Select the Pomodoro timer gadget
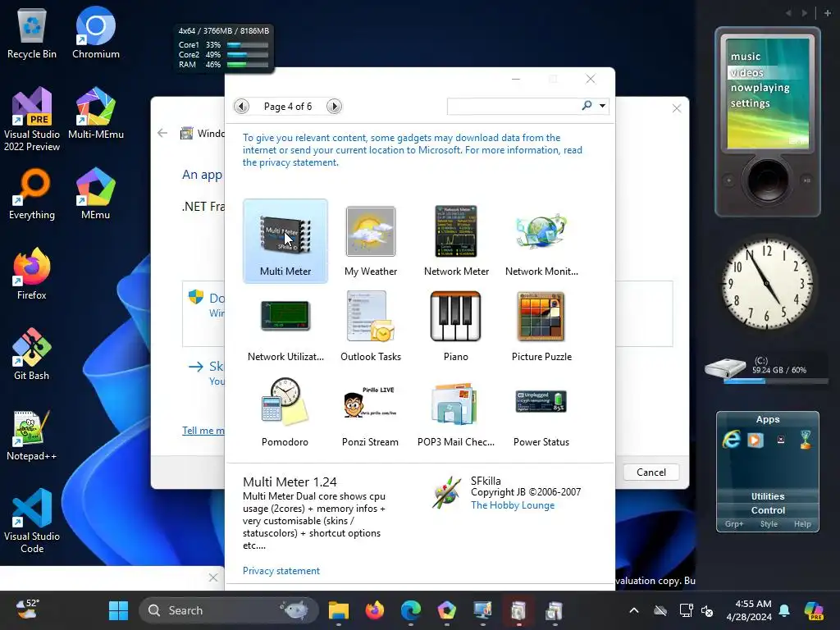 [285, 412]
